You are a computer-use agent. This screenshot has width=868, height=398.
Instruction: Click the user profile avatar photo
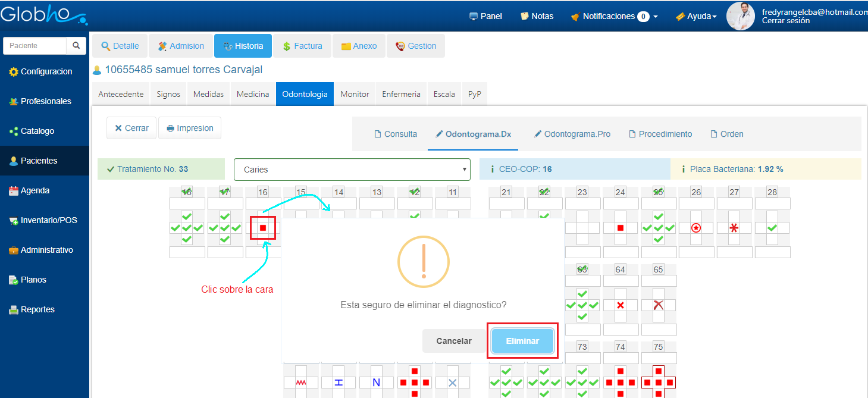(741, 16)
